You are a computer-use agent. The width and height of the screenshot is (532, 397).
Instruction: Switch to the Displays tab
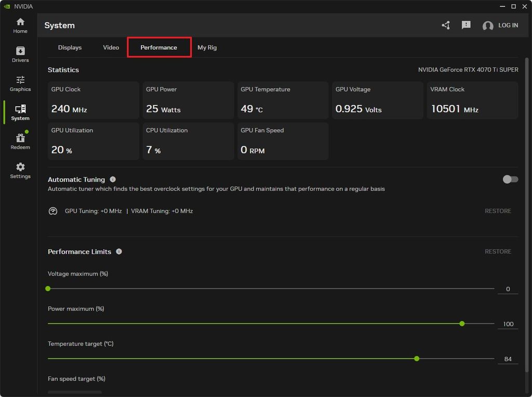coord(70,47)
